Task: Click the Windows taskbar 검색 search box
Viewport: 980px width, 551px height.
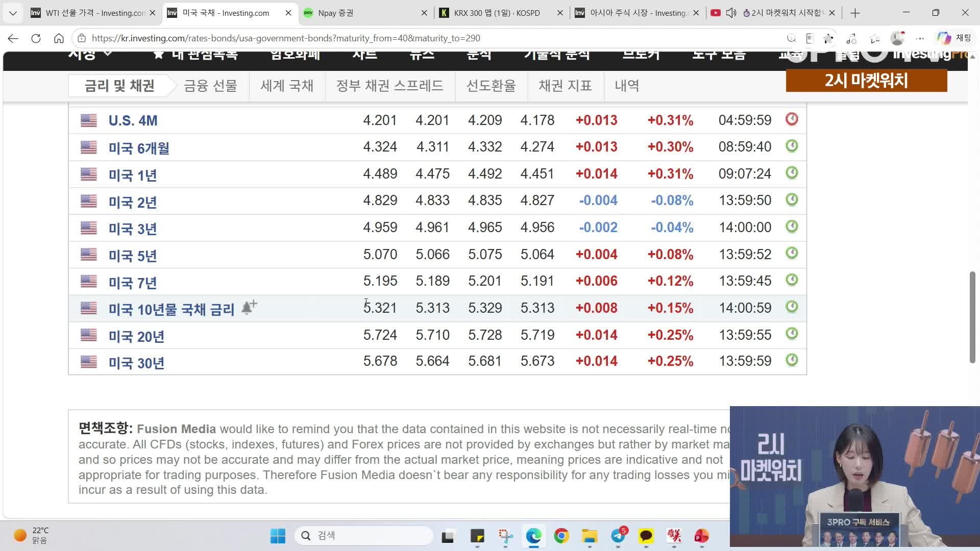Action: [x=363, y=536]
